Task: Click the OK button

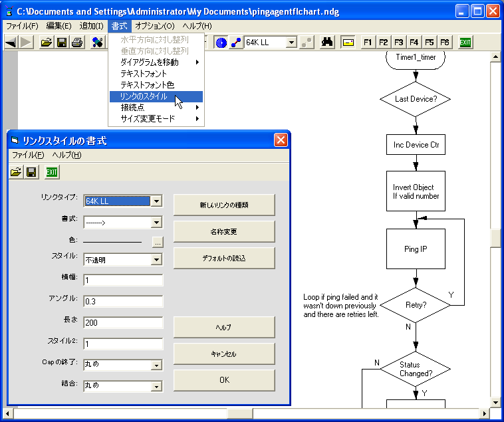Action: pyautogui.click(x=224, y=380)
